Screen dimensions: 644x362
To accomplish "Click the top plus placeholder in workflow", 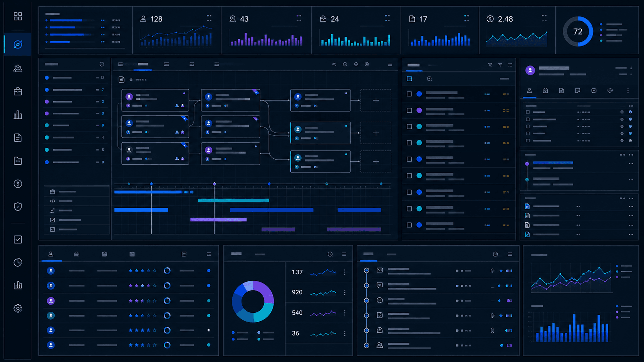I will (x=376, y=100).
